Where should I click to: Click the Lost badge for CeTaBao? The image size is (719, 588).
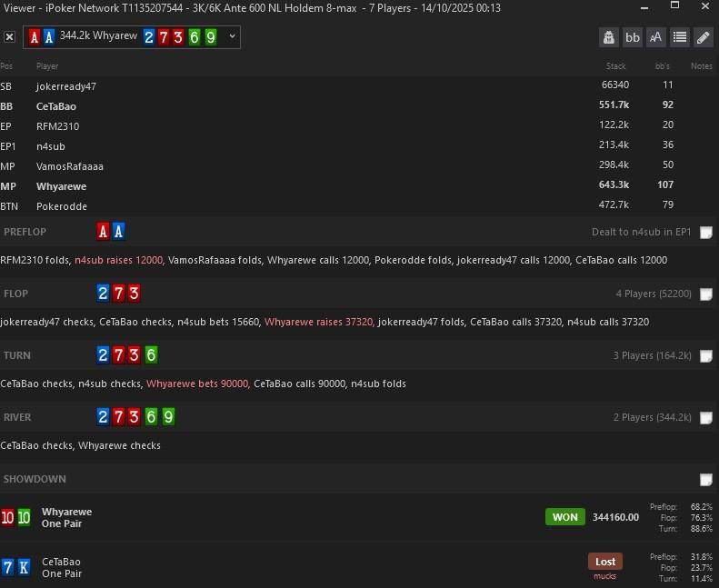604,562
